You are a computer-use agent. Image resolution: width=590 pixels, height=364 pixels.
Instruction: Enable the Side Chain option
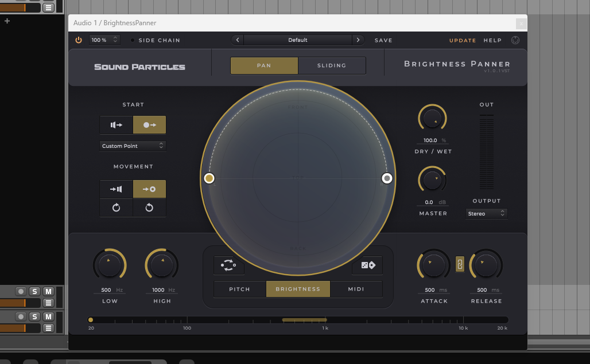click(x=156, y=40)
